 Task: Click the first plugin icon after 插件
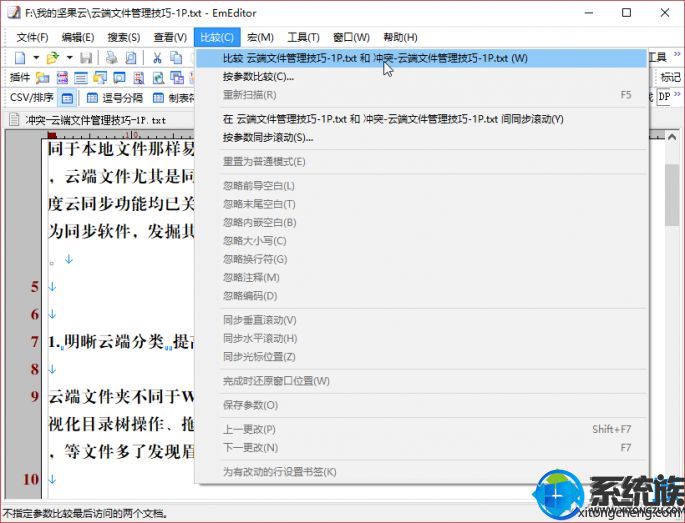[42, 78]
